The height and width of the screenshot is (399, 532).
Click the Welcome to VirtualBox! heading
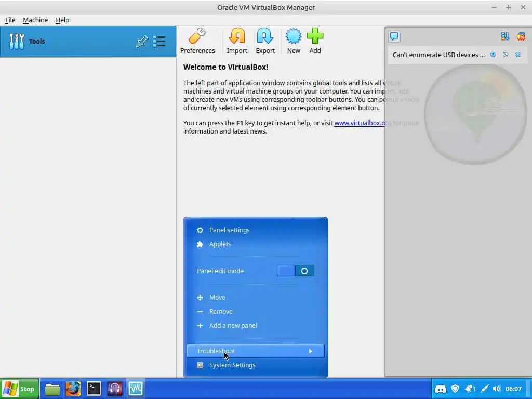point(225,67)
